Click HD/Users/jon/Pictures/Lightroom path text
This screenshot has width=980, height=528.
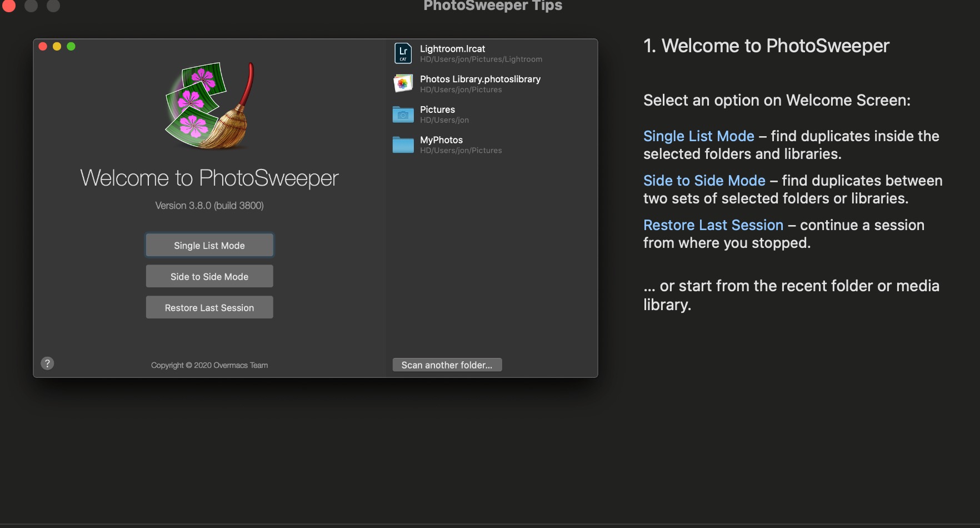point(481,59)
